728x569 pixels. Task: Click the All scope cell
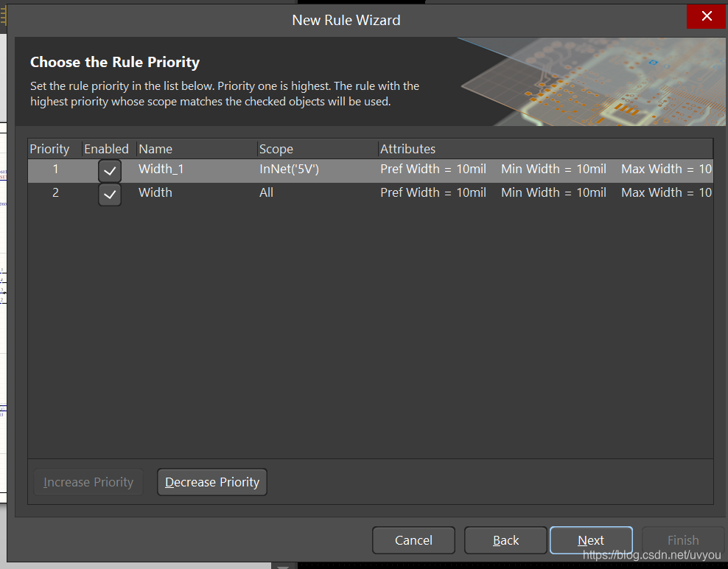click(x=266, y=192)
